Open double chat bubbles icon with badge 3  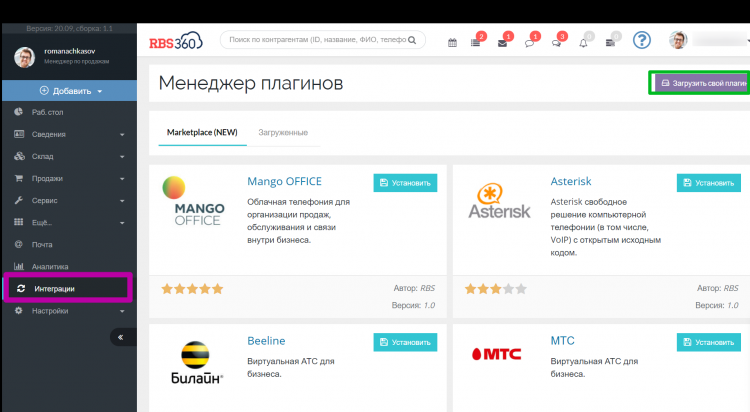[556, 43]
